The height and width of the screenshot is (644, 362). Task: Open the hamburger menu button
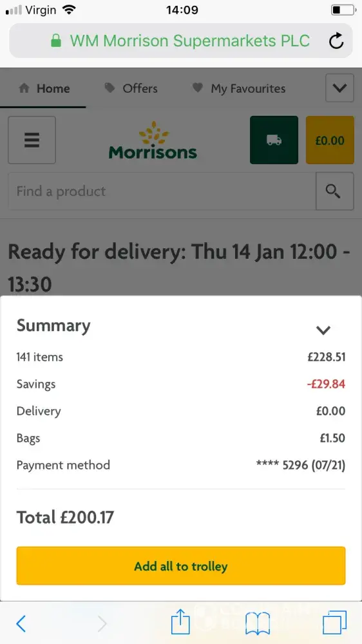(x=32, y=140)
